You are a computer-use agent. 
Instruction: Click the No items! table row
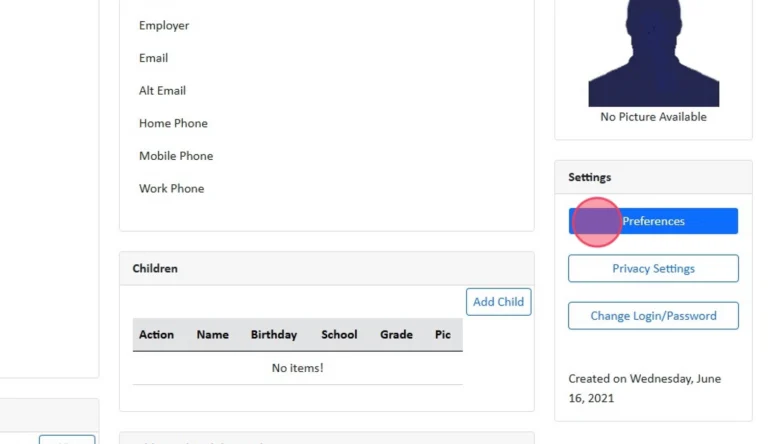297,368
